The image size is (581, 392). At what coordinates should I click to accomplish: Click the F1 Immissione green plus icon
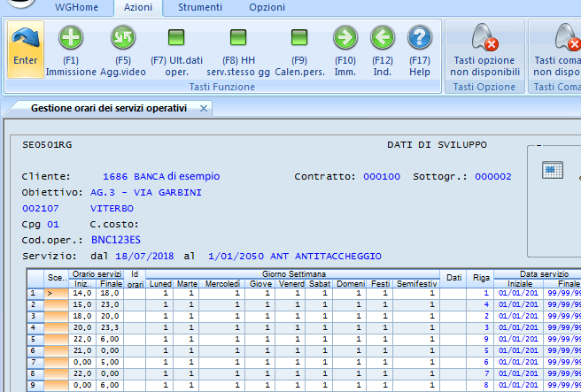(x=71, y=38)
